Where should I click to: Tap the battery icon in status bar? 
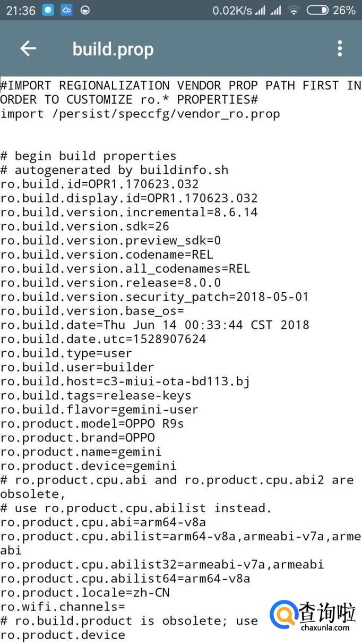pos(317,10)
